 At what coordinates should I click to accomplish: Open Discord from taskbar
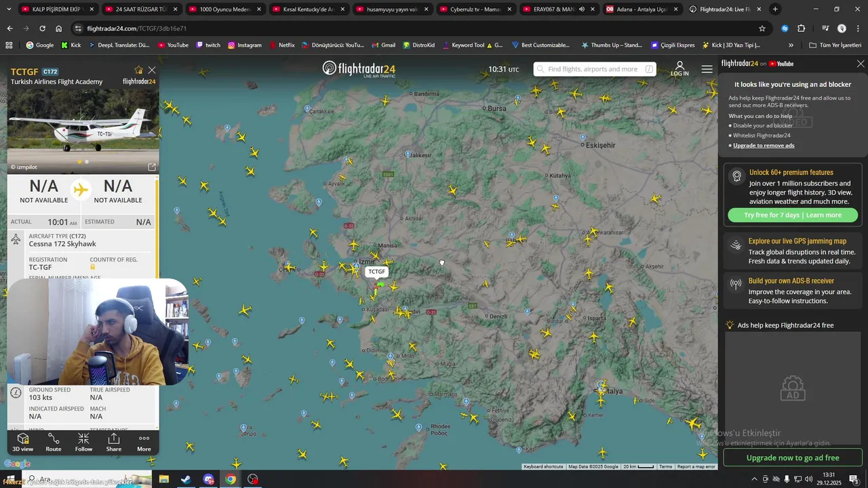[208, 479]
